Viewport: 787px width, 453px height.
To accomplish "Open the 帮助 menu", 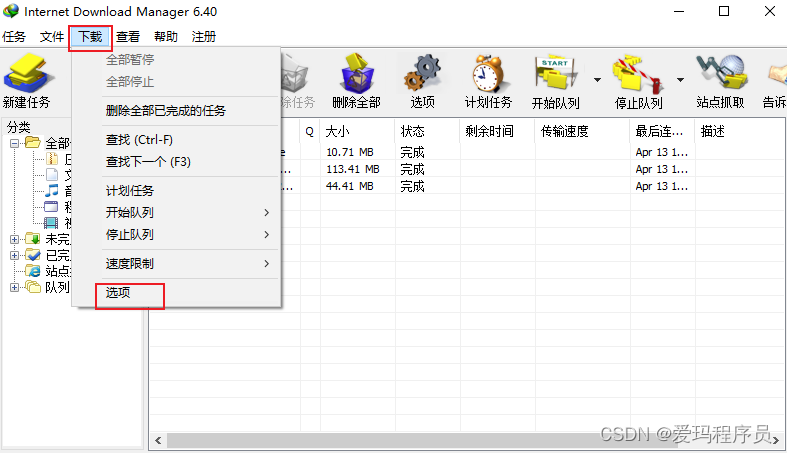I will click(x=166, y=37).
